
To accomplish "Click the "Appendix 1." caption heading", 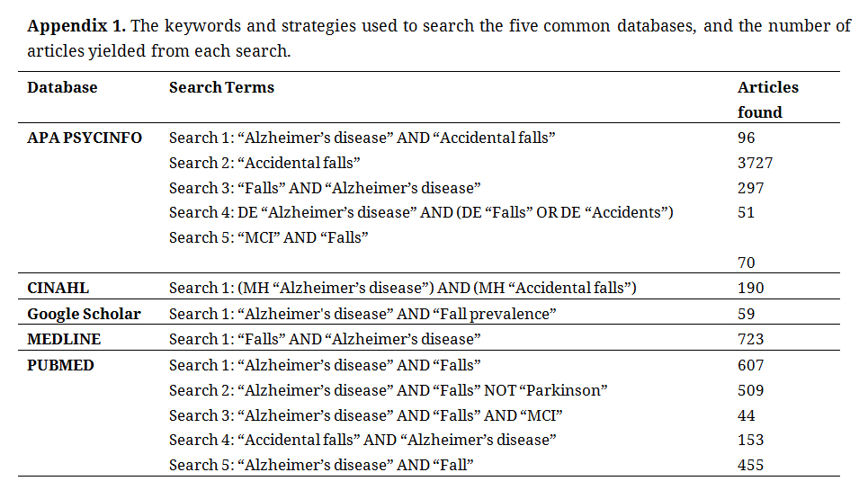I will [x=76, y=25].
